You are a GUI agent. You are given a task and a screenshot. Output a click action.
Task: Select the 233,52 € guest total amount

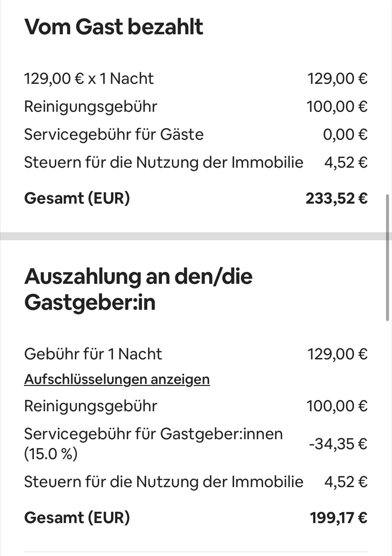pos(337,198)
